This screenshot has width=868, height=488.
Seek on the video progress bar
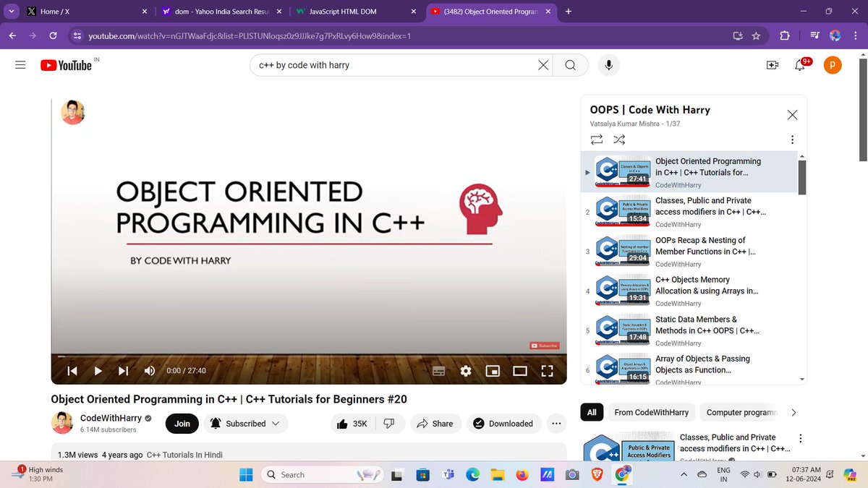[308, 355]
